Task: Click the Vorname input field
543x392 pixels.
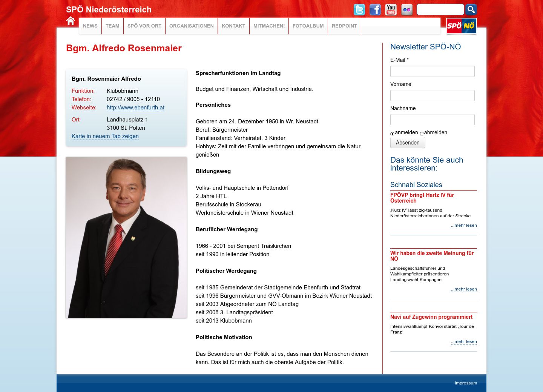Action: point(433,95)
